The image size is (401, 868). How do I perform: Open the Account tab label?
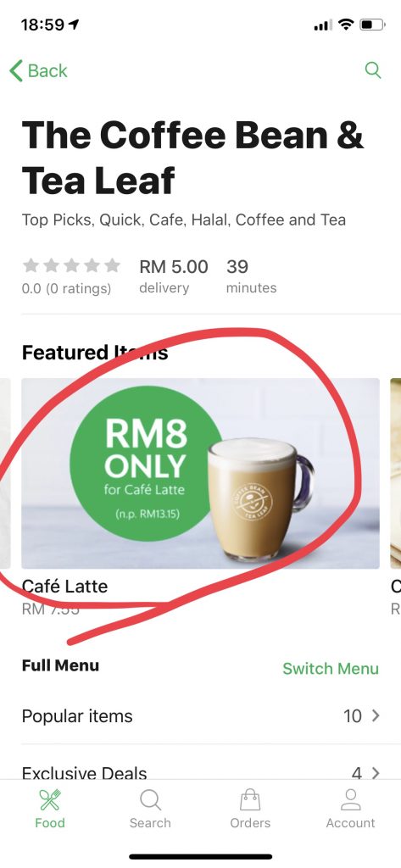pos(351,823)
